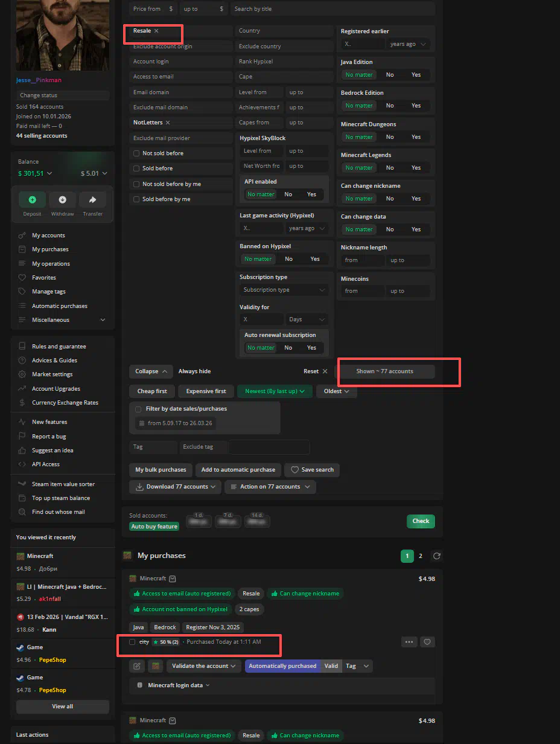Remove the Resale filter with its X
The width and height of the screenshot is (560, 744).
(x=156, y=31)
